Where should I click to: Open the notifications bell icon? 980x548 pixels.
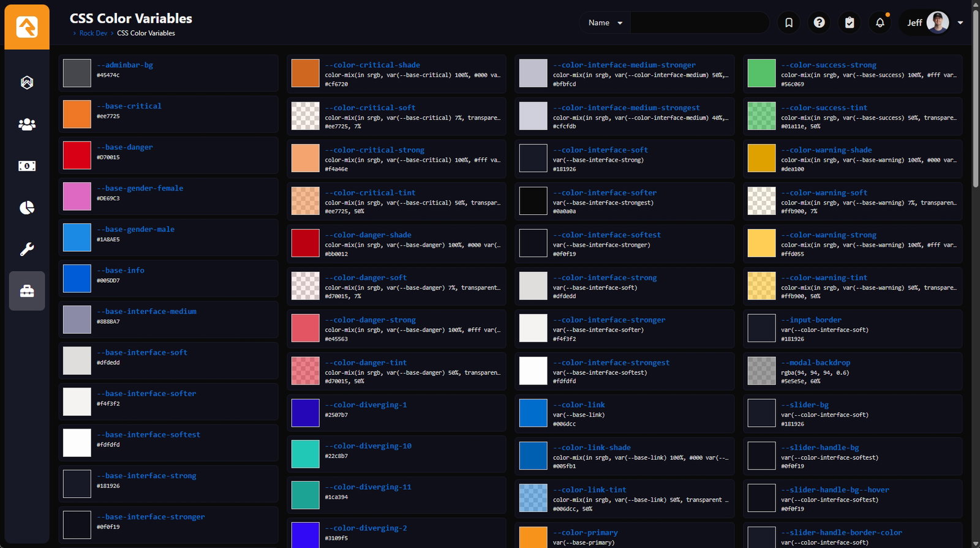[880, 23]
